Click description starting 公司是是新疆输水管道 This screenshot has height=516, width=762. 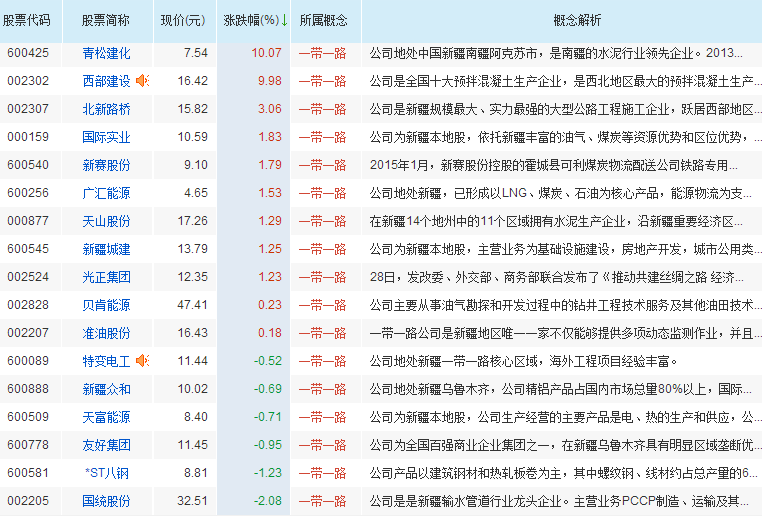pos(559,501)
